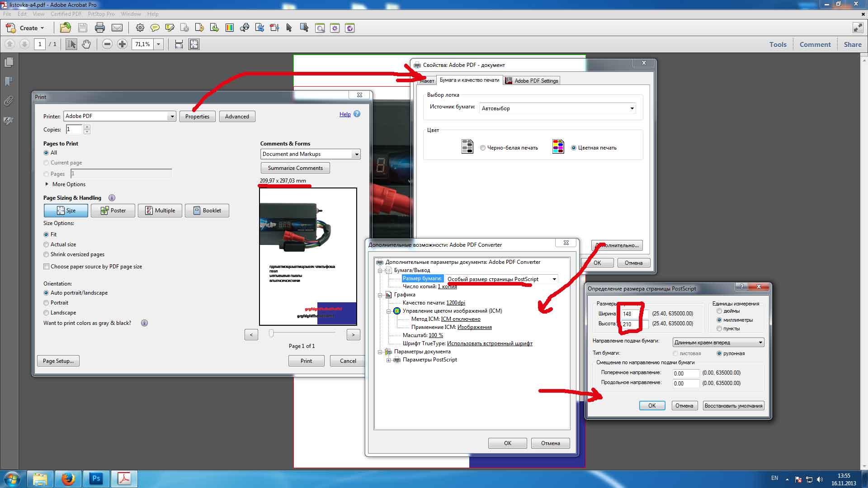Click info icon next to Page Sizing
This screenshot has width=868, height=488.
click(112, 197)
